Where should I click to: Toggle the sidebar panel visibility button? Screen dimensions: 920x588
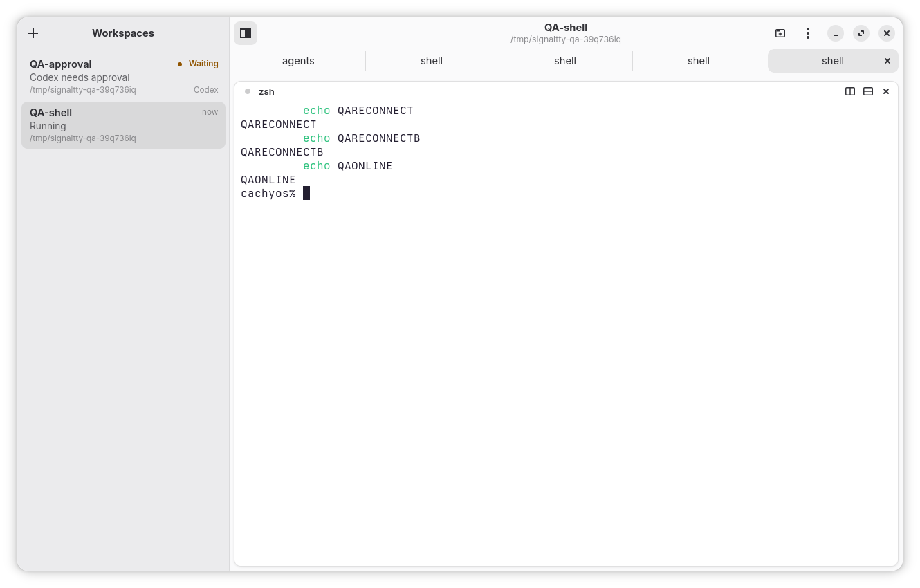tap(246, 33)
